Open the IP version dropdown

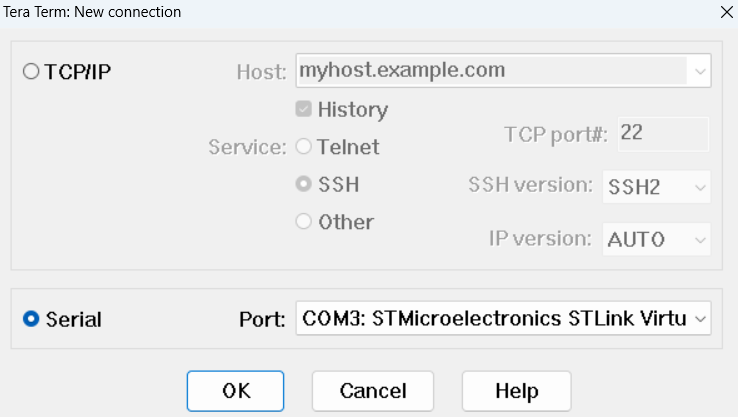click(x=657, y=239)
